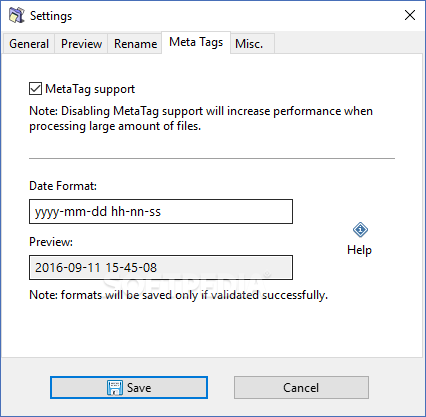Click the Preview label above the output box
Screen dimensions: 426x417
click(x=51, y=242)
